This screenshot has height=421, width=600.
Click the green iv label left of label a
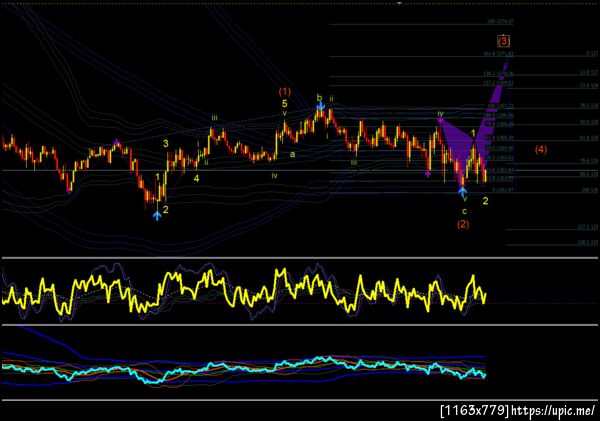[x=274, y=176]
